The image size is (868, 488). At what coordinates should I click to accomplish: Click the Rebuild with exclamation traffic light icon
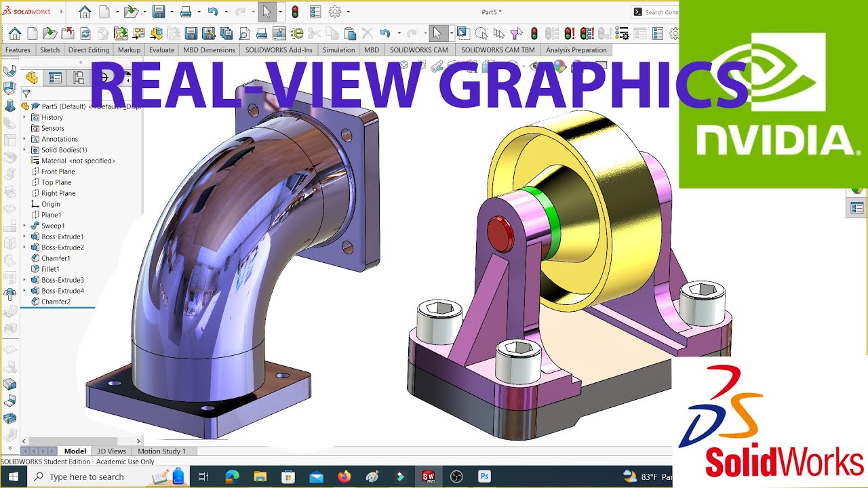pyautogui.click(x=569, y=33)
